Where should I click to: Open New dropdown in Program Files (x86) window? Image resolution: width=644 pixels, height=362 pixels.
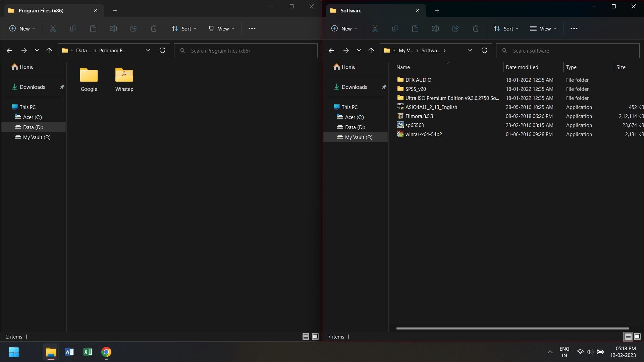coord(22,29)
